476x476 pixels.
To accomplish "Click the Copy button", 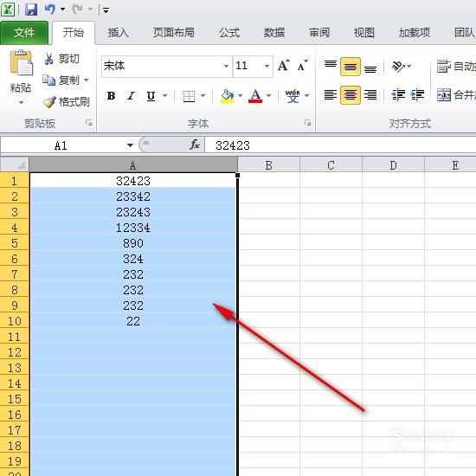I will [x=61, y=80].
